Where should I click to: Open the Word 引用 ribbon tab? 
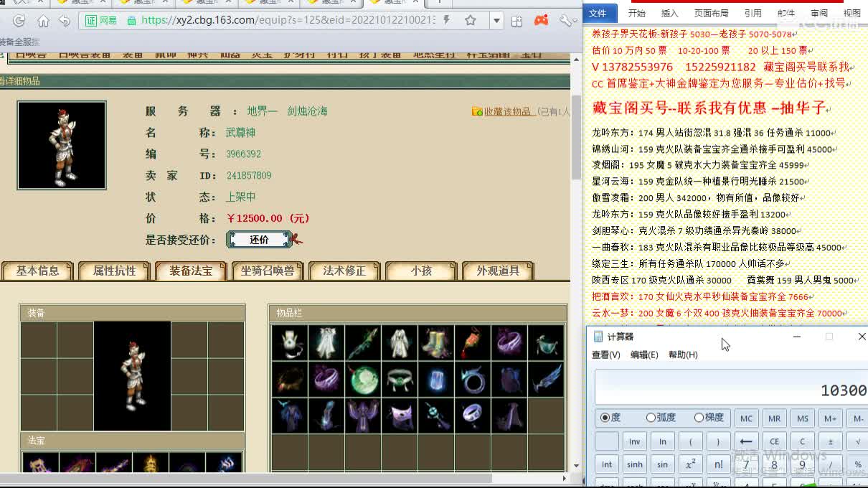753,13
